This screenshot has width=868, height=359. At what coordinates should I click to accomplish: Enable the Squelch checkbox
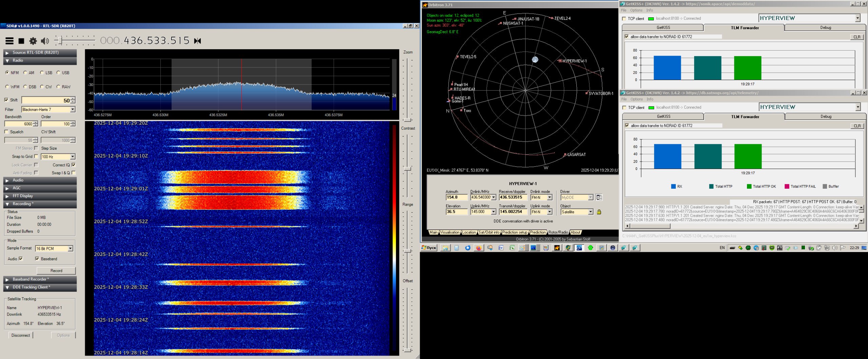tap(6, 132)
